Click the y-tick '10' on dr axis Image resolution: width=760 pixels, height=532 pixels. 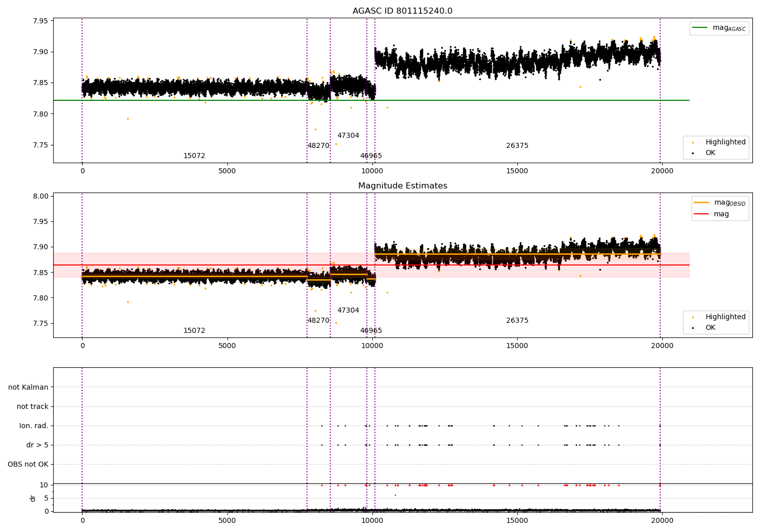tap(44, 485)
